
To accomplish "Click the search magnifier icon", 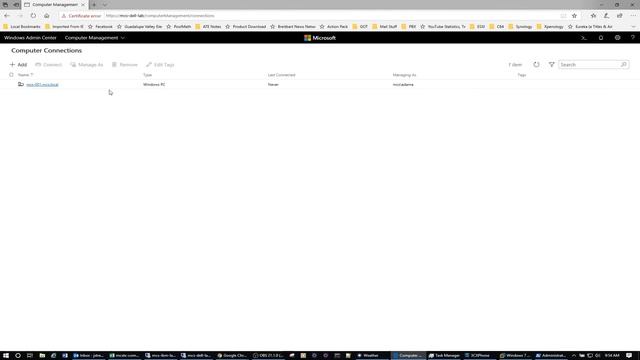I will [x=624, y=64].
